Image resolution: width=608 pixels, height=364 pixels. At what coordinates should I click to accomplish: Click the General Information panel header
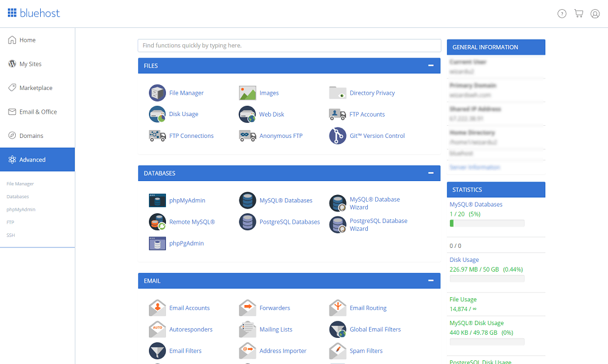point(496,47)
